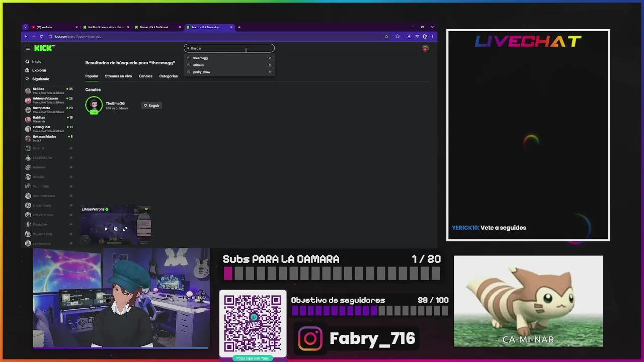Viewport: 644px width, 362px height.
Task: Open FlexingSeal channel in sidebar
Action: 49,129
